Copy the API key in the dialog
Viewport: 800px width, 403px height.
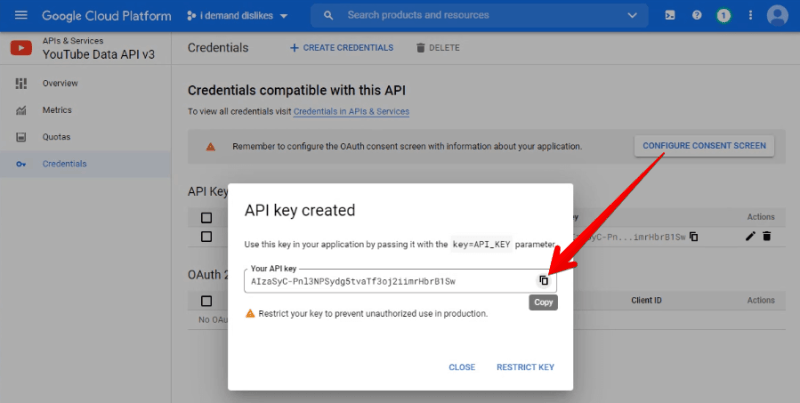coord(544,281)
